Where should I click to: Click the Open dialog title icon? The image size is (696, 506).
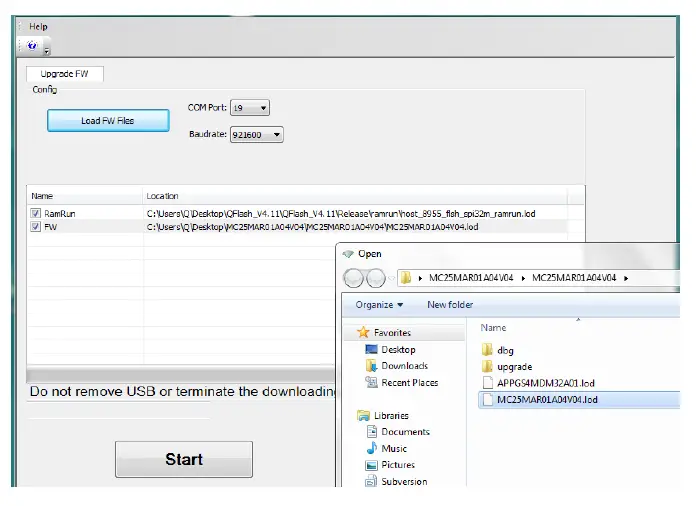[348, 254]
